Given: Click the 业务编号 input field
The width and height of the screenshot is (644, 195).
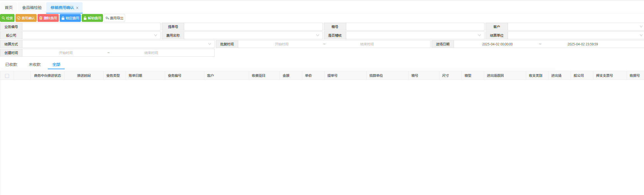Looking at the screenshot, I should [x=91, y=27].
